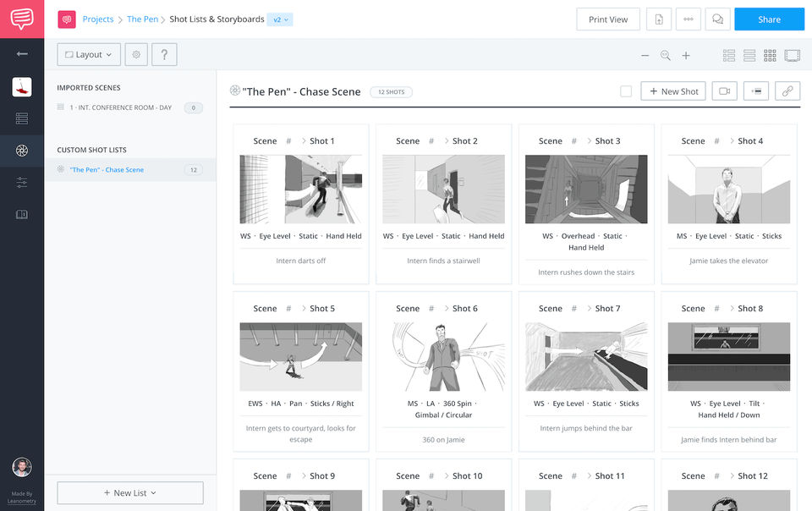Open the comments icon button
Viewport: 812px width, 511px height.
(x=718, y=19)
